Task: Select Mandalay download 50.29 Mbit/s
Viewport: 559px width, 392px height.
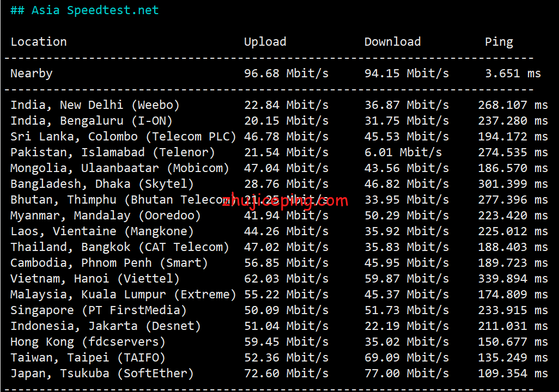Action: coord(406,216)
